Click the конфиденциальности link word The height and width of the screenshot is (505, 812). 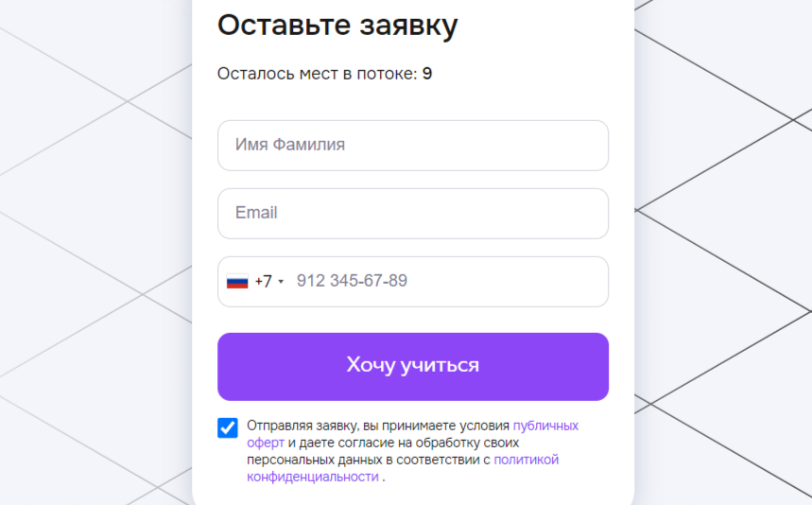[x=312, y=477]
